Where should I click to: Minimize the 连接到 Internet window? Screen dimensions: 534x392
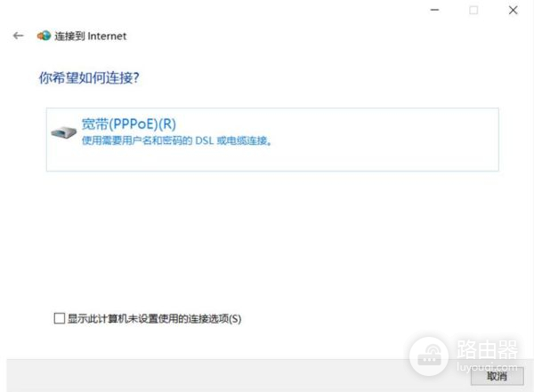point(434,10)
